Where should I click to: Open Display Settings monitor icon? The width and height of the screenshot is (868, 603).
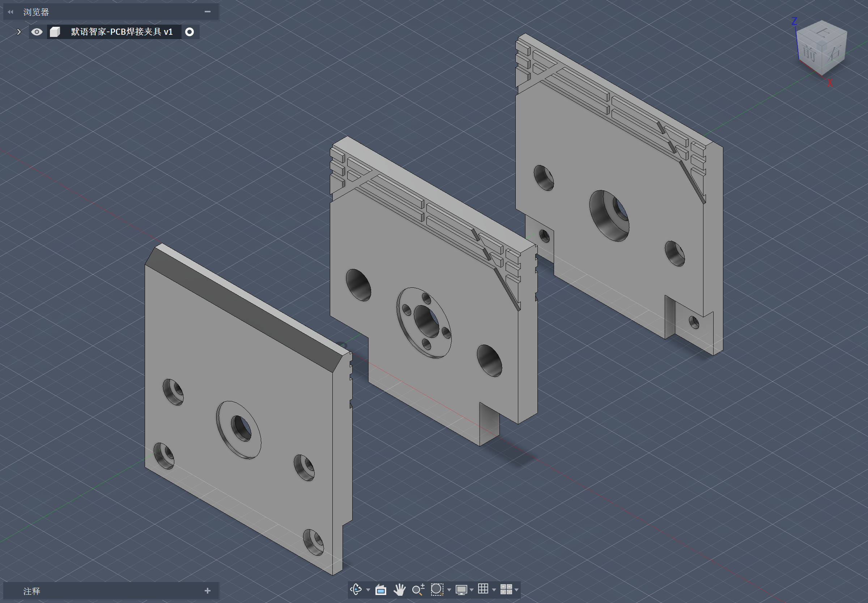pyautogui.click(x=461, y=589)
